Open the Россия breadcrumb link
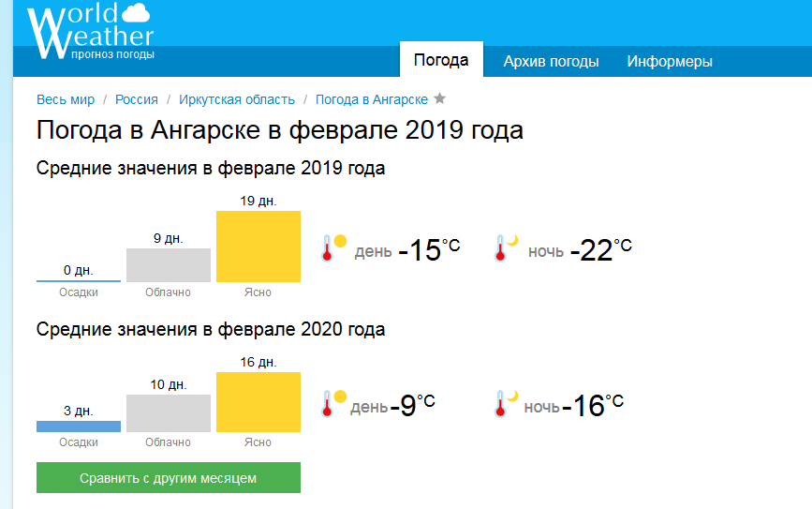The width and height of the screenshot is (812, 509). [136, 99]
